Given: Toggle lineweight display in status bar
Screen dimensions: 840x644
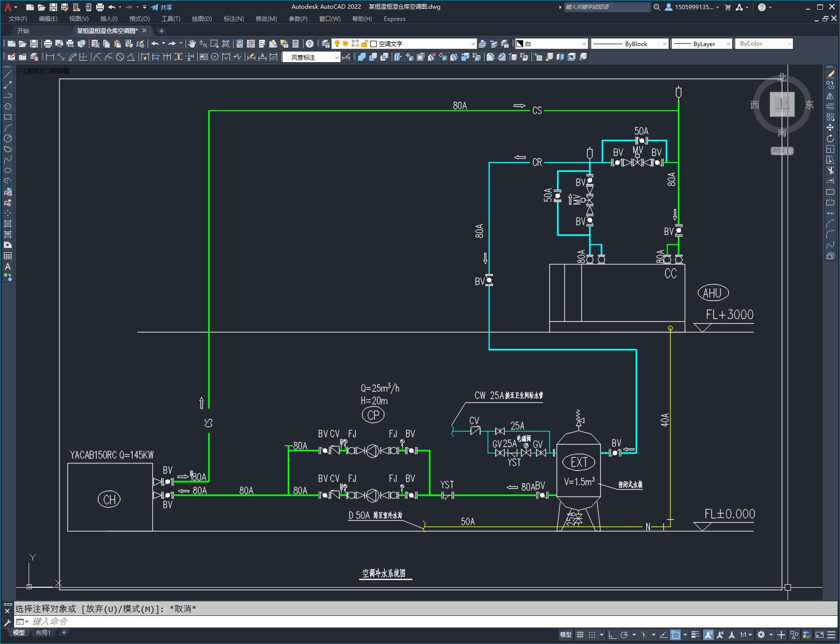Looking at the screenshot, I should coord(695,635).
